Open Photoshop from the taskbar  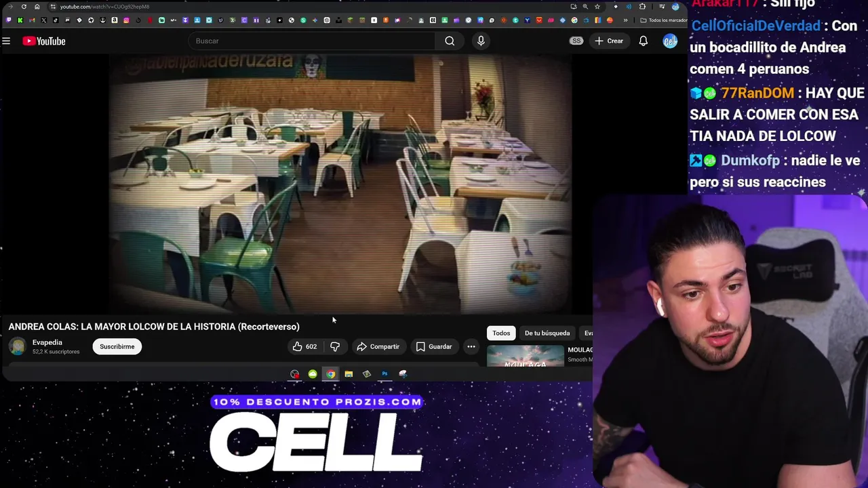[384, 374]
